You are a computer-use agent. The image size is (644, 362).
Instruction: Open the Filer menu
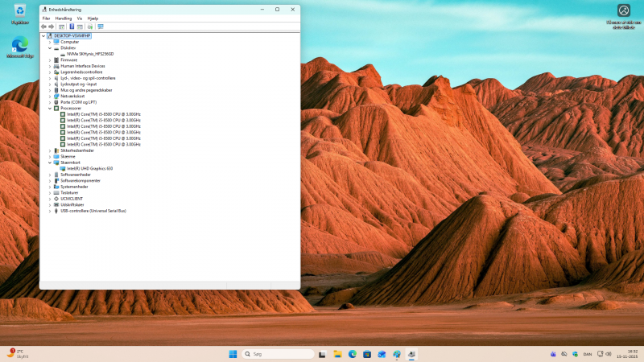[x=46, y=18]
